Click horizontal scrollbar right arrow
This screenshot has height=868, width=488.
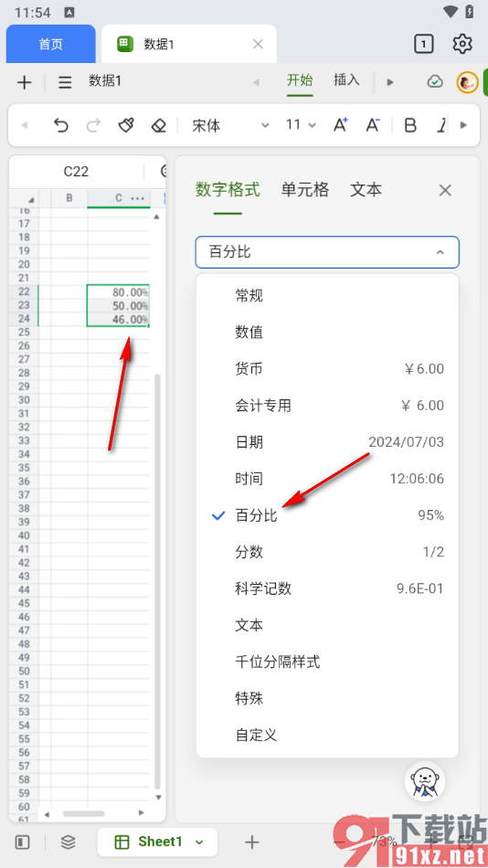pos(142,813)
